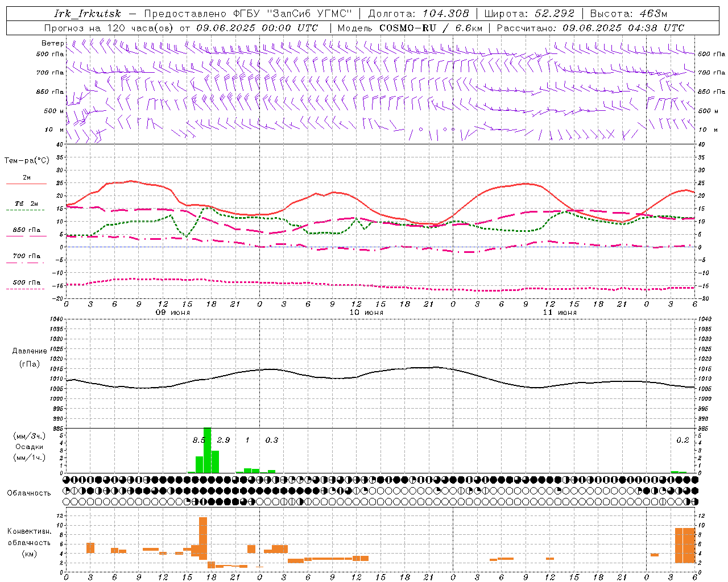Click the Td 2м legend entry

pos(26,203)
